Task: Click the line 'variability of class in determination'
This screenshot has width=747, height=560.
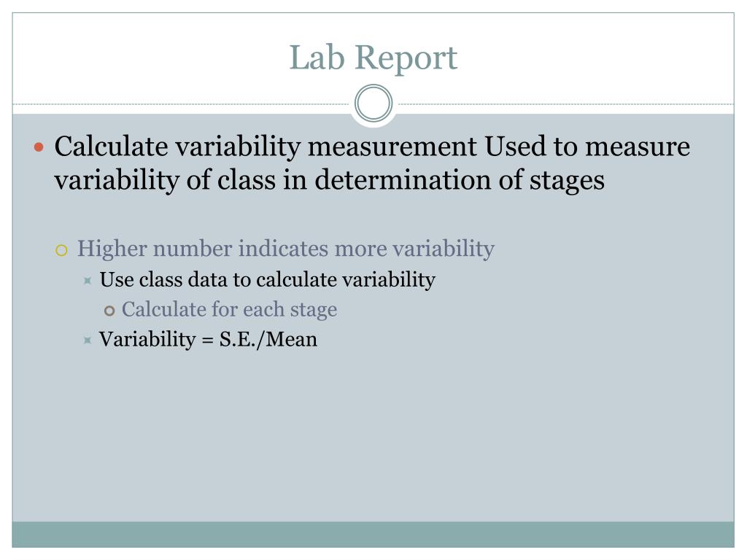Action: pos(329,181)
